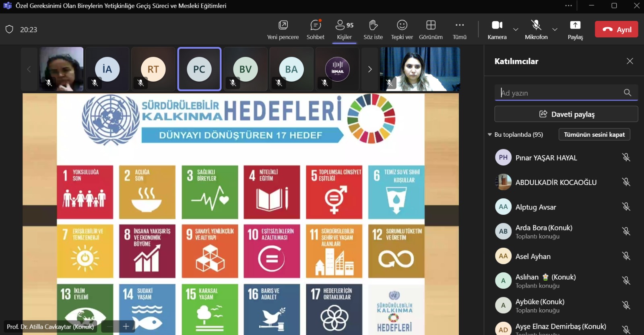The width and height of the screenshot is (644, 335).
Task: Select the BV participant tile
Action: [246, 69]
